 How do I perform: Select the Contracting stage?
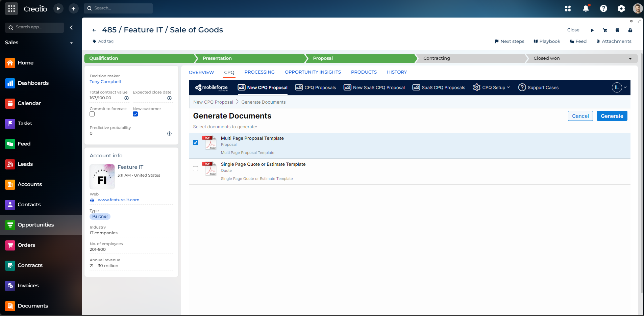pos(471,58)
